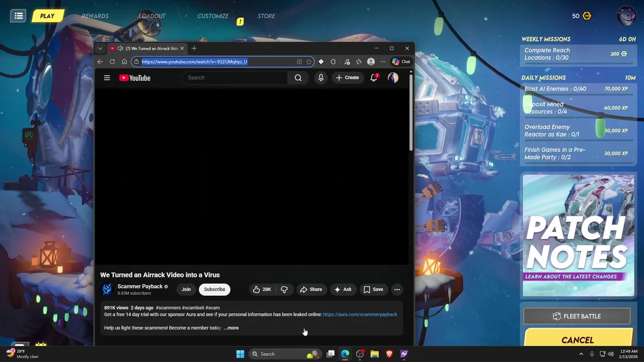Image resolution: width=644 pixels, height=362 pixels.
Task: Select 'Blast AI Enemies : 0/40' mission
Action: point(578,89)
